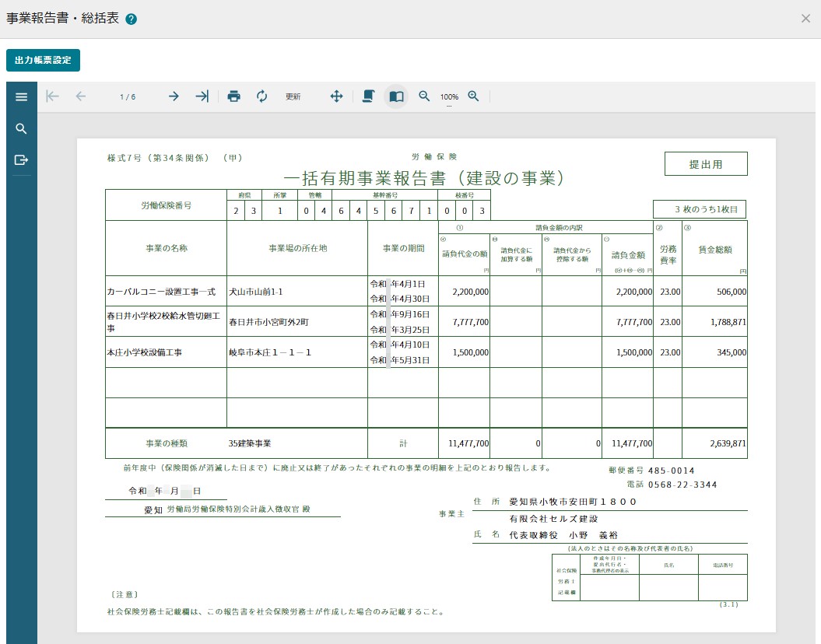Open the hamburger menu in sidebar
The width and height of the screenshot is (821, 644).
click(22, 96)
